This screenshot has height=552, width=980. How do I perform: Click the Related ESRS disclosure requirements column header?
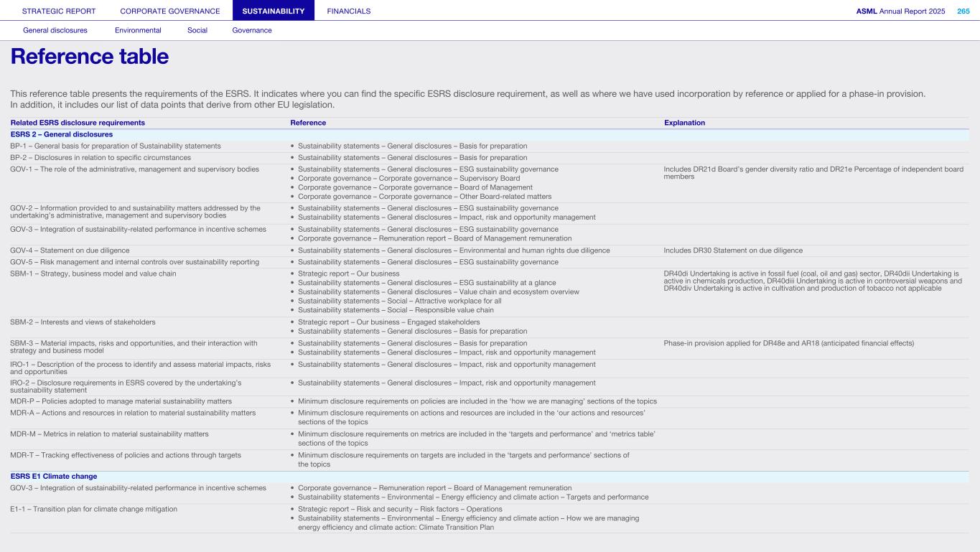pyautogui.click(x=78, y=123)
